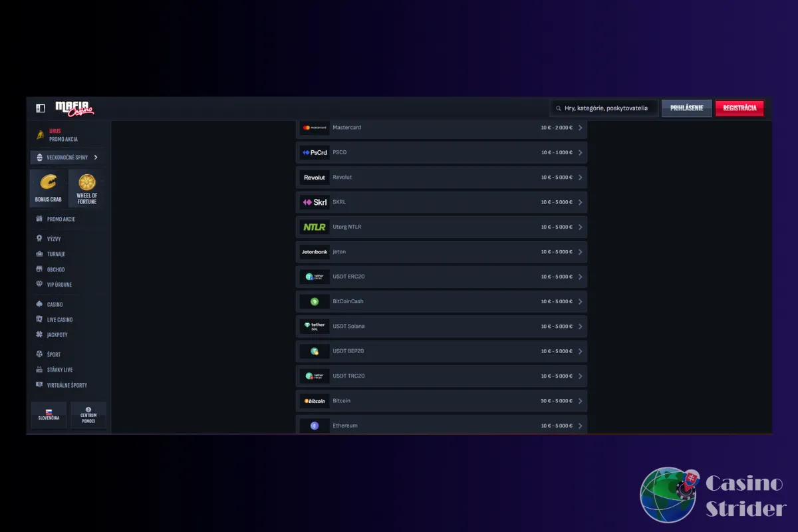
Task: Open the Wheel of Fortune tile
Action: pyautogui.click(x=87, y=188)
